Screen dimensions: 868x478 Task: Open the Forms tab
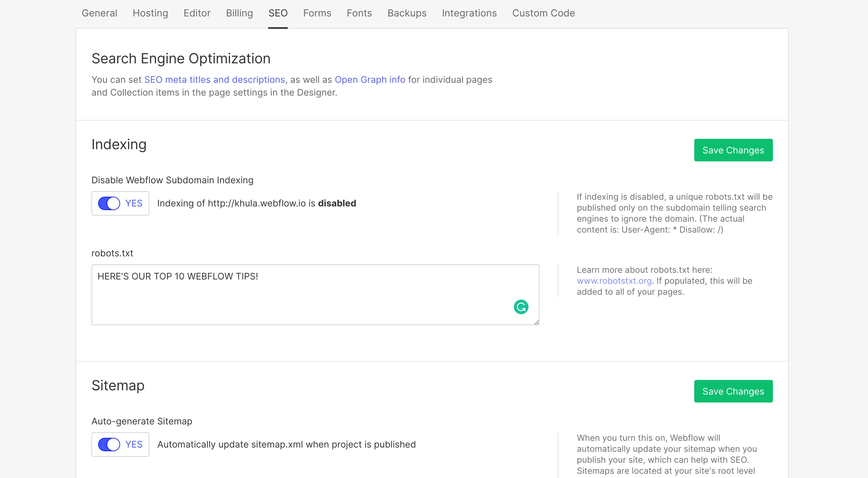(317, 13)
